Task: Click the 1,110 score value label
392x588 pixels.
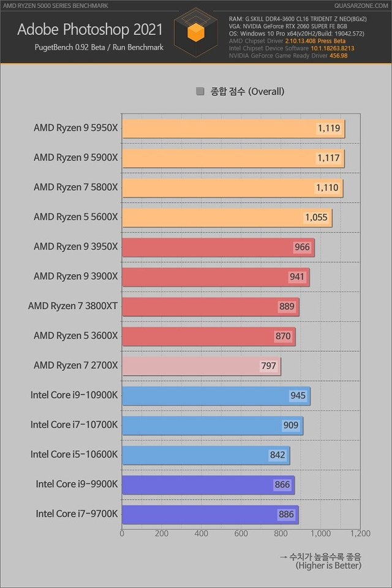Action: point(327,187)
